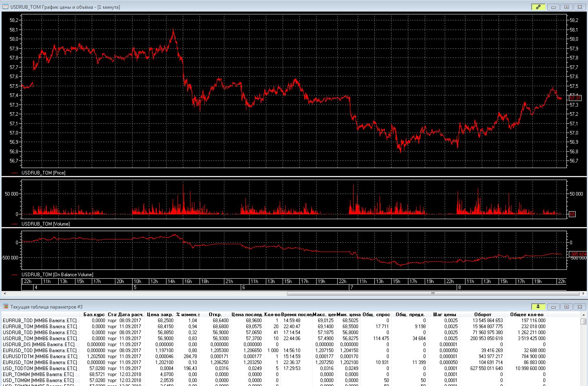Select the EURUSD_TOM instrument row
This screenshot has width=588, height=386.
tap(40, 362)
